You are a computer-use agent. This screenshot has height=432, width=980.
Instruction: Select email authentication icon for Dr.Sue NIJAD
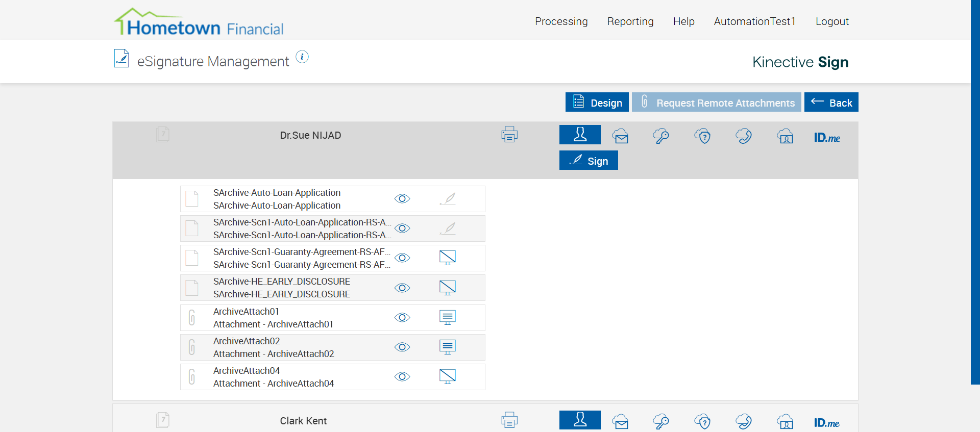pos(621,136)
